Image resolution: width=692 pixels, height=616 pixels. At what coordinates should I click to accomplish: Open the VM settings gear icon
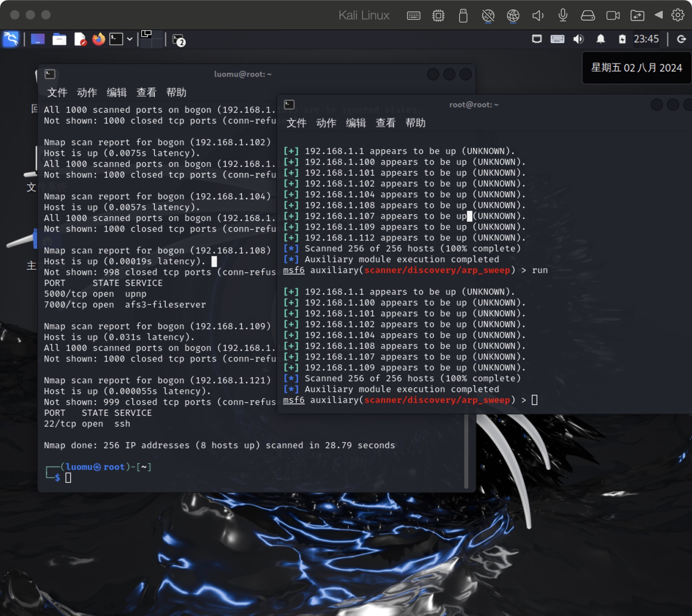[678, 15]
